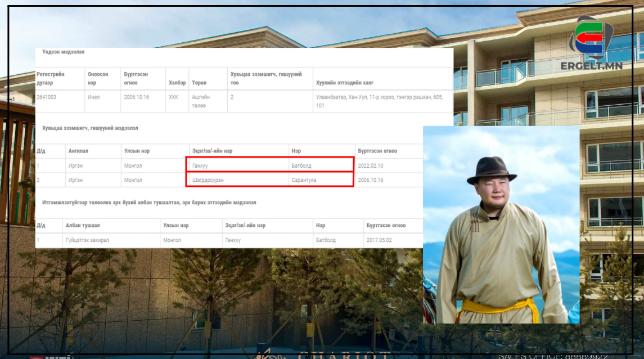Select the Улаанбаатар, Хан-Уул address cell
644x359 pixels.
(x=380, y=101)
